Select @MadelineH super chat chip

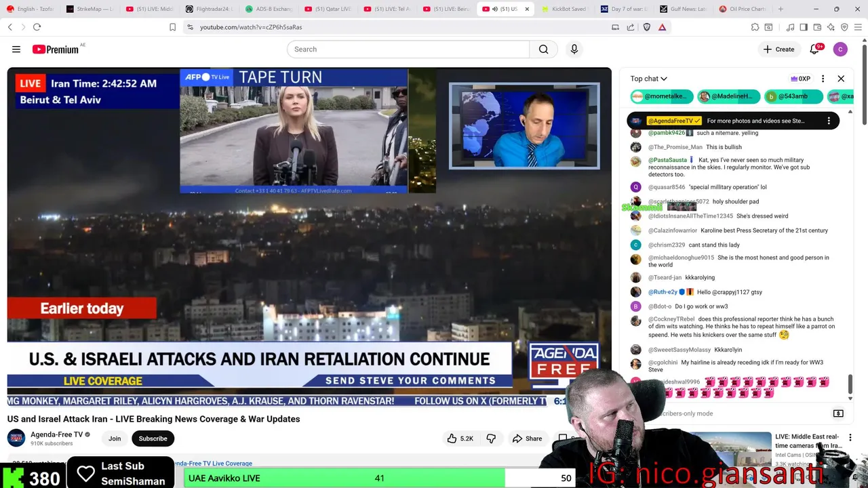pos(729,96)
